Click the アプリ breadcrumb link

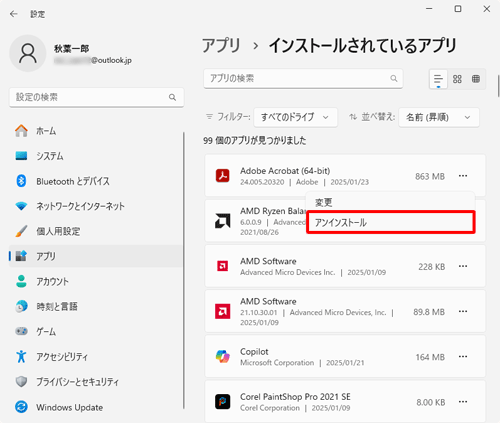click(x=221, y=46)
